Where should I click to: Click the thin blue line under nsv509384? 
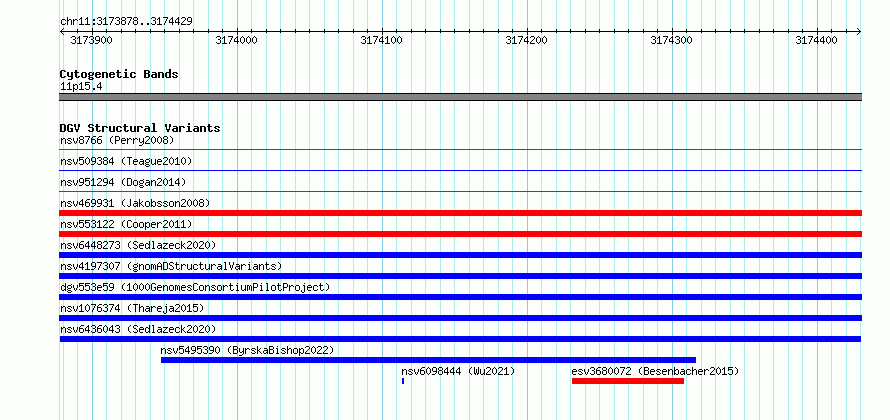460,171
